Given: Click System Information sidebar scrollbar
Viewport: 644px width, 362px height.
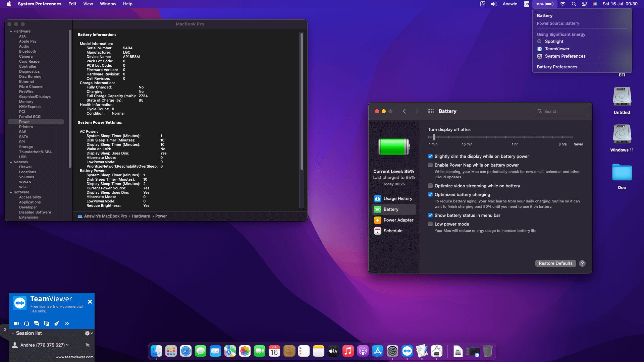Looking at the screenshot, I should 70,99.
